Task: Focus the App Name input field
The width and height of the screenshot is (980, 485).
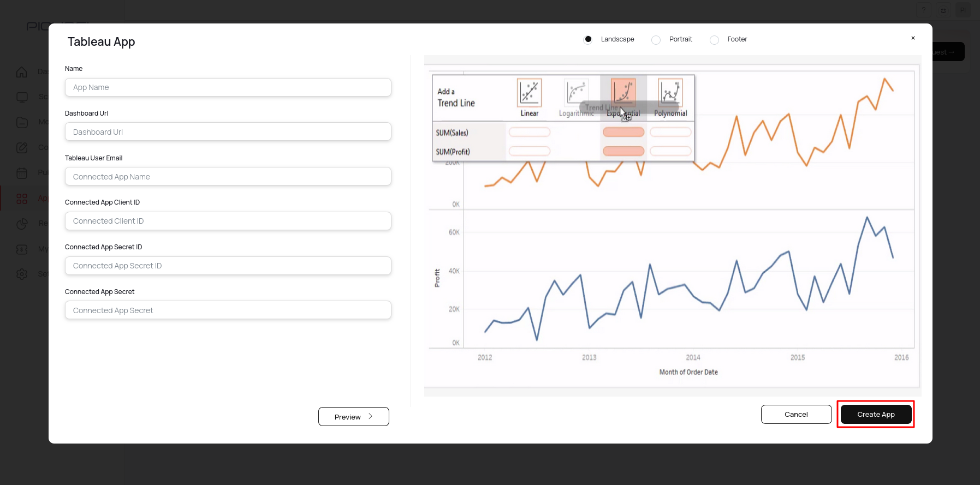Action: pos(228,87)
